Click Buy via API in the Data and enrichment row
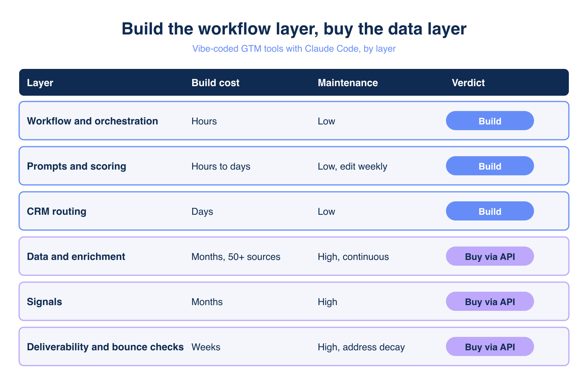 tap(490, 256)
